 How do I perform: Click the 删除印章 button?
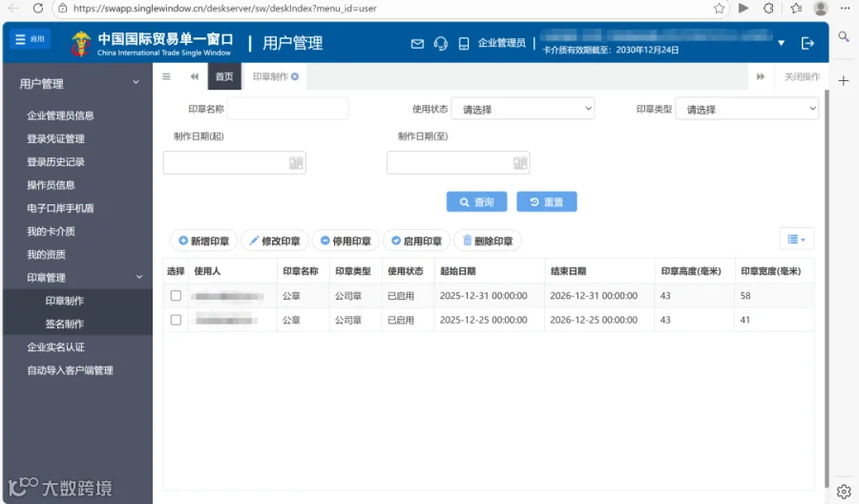(x=488, y=241)
